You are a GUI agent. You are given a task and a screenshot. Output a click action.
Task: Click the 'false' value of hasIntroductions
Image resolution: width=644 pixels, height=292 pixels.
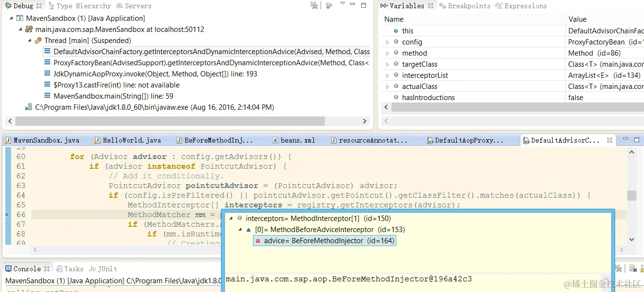coord(575,98)
